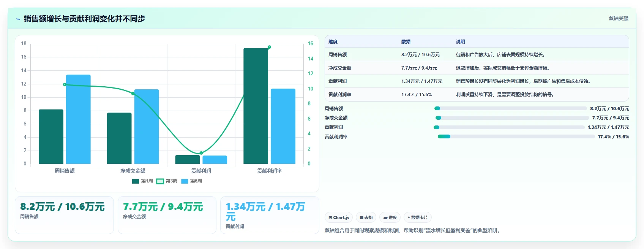The image size is (644, 249).
Task: Click the dark green 第1周 legend swatch
Action: tap(136, 181)
